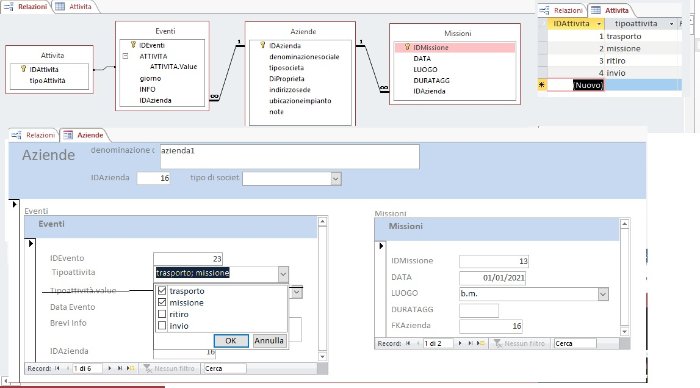Go to next record in Missioni navigator

point(460,343)
